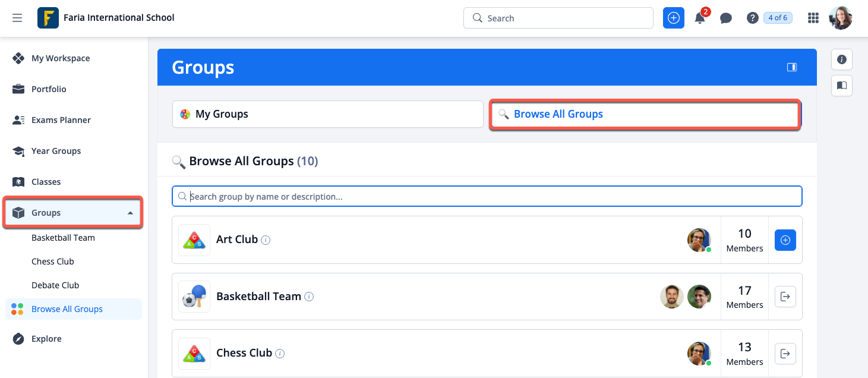Open the book guide icon
This screenshot has width=868, height=378.
click(841, 86)
